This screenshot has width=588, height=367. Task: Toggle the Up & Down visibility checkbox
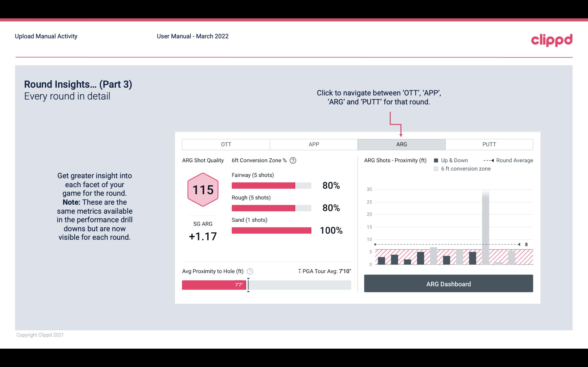click(x=436, y=160)
